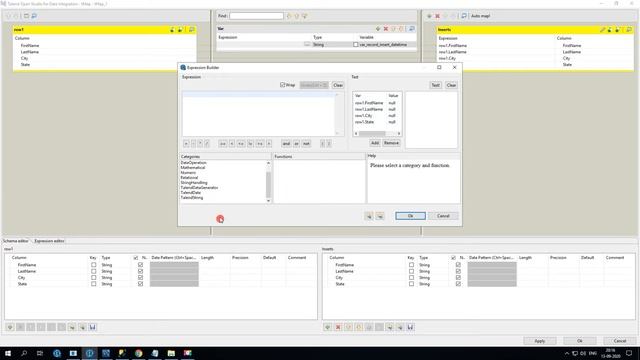Insert the '==' operator into the expression
640x360 pixels.
[223, 143]
